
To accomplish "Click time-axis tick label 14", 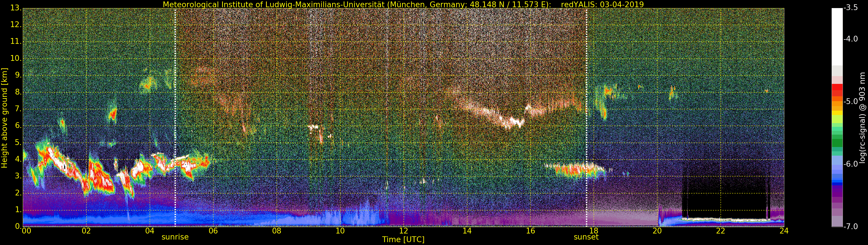I will click(467, 231).
